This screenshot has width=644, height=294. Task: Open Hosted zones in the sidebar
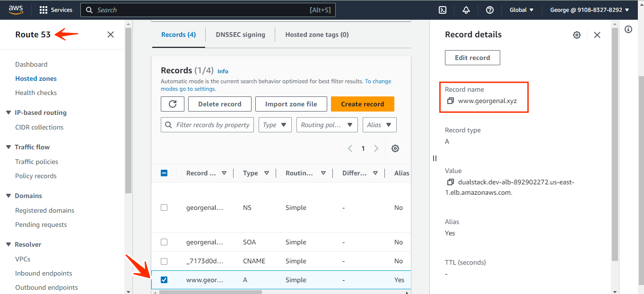click(36, 78)
